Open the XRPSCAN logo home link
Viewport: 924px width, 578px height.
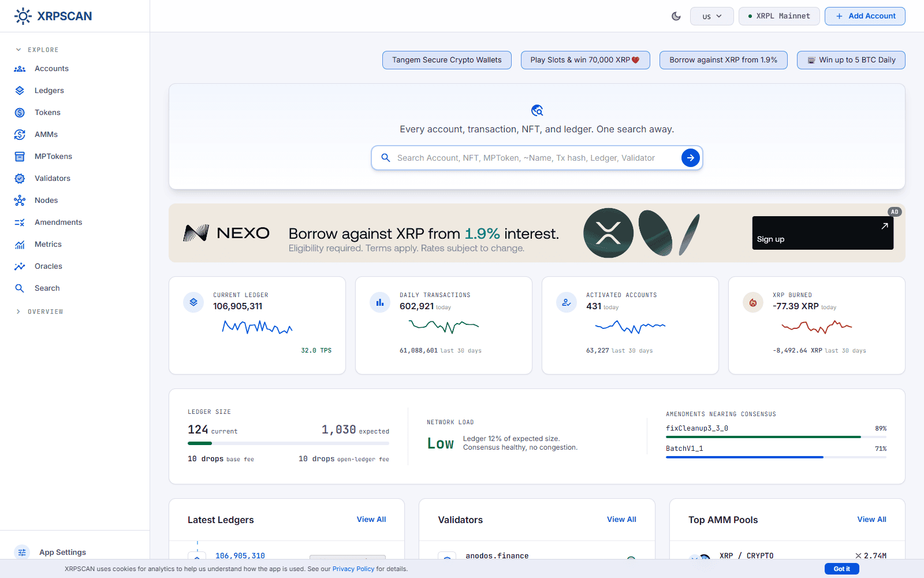(x=53, y=16)
